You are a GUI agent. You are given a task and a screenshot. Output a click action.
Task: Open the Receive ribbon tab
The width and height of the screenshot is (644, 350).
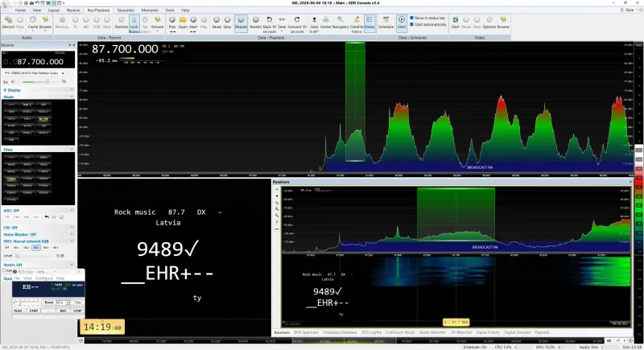tap(73, 10)
